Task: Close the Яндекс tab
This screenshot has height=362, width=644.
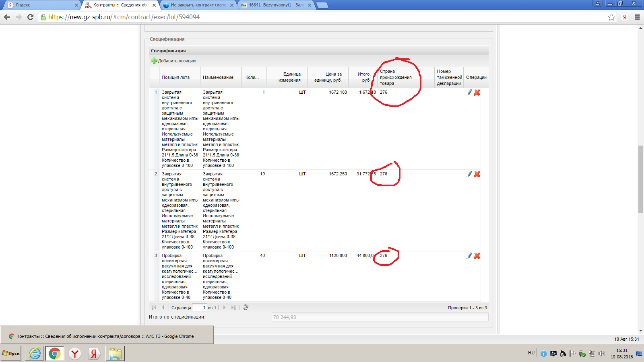Action: tap(76, 5)
